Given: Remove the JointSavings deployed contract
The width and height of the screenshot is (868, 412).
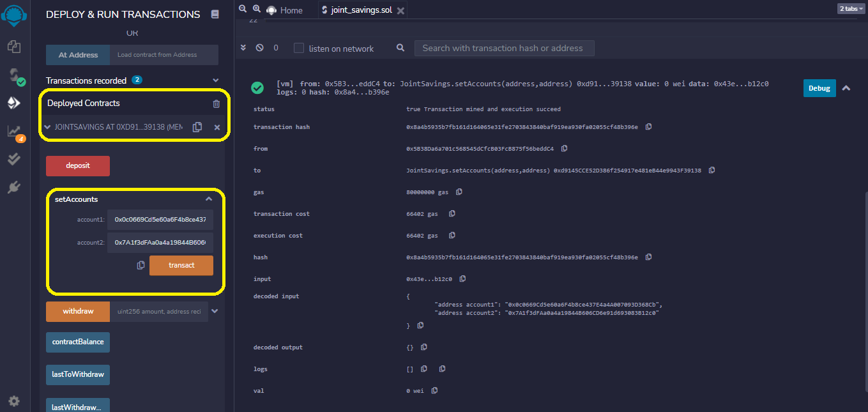Looking at the screenshot, I should (217, 128).
